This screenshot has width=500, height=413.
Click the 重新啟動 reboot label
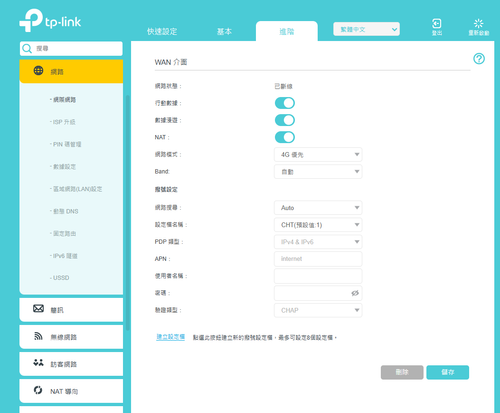point(479,33)
